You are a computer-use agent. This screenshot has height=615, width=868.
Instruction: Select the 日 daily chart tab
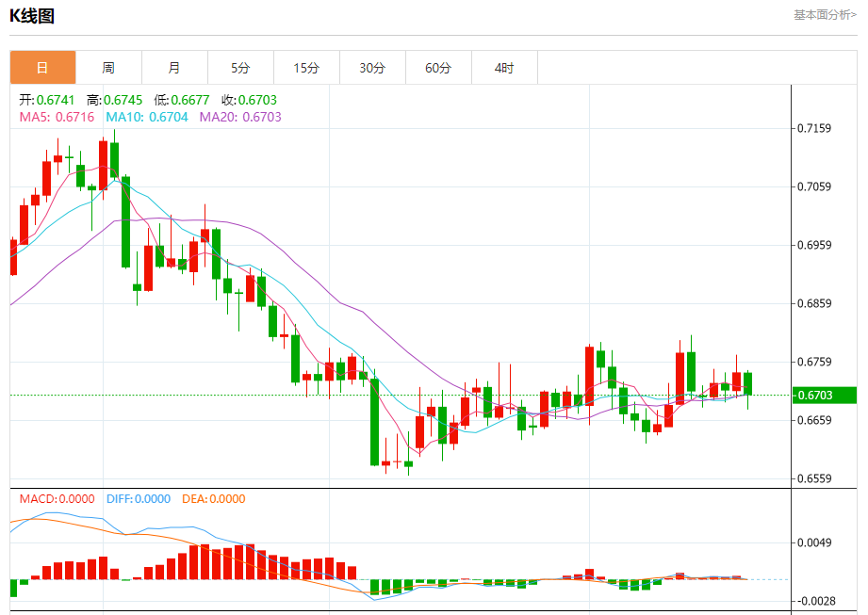[x=42, y=68]
